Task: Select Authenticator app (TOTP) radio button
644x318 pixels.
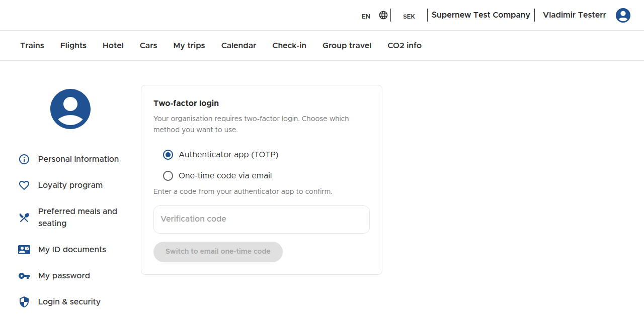Action: point(168,155)
